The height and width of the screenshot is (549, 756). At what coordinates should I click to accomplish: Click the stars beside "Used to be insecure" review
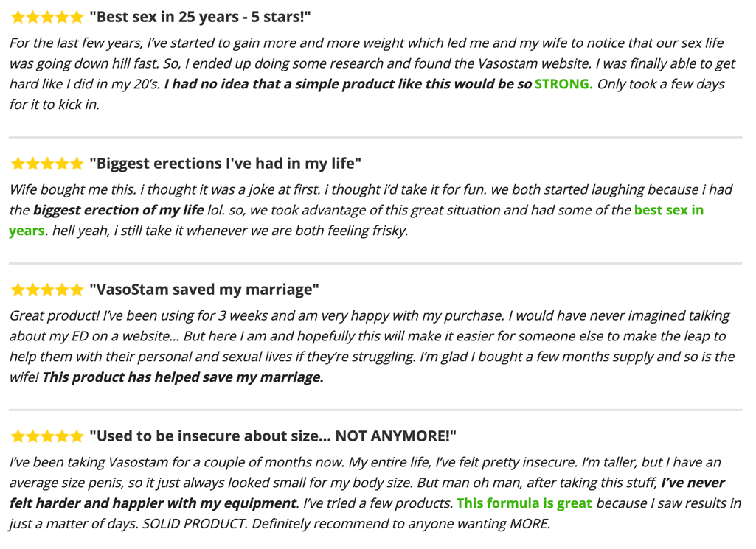47,436
